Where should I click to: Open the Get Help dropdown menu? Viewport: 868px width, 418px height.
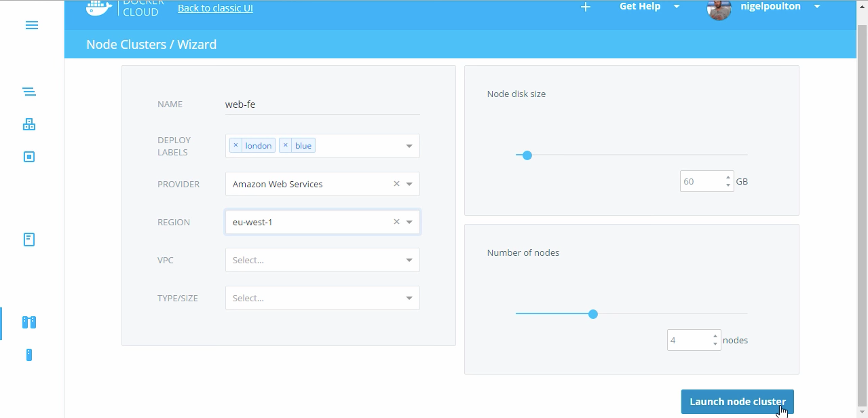649,7
